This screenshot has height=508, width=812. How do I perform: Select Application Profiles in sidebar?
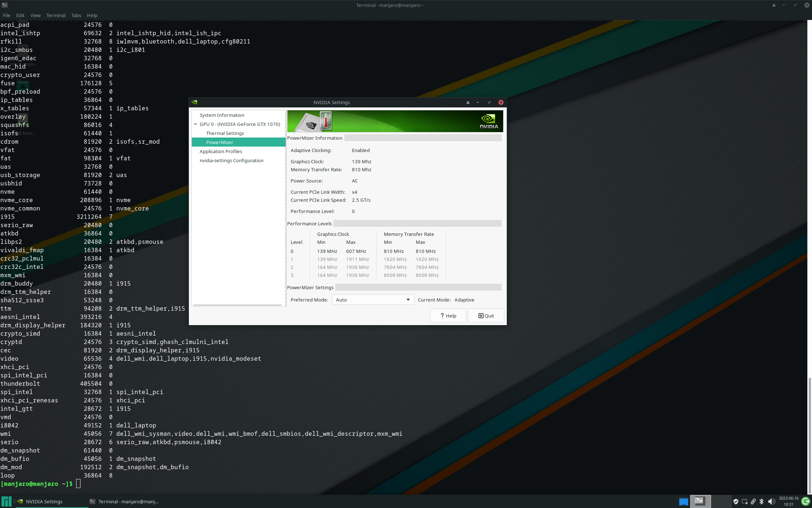pyautogui.click(x=220, y=151)
